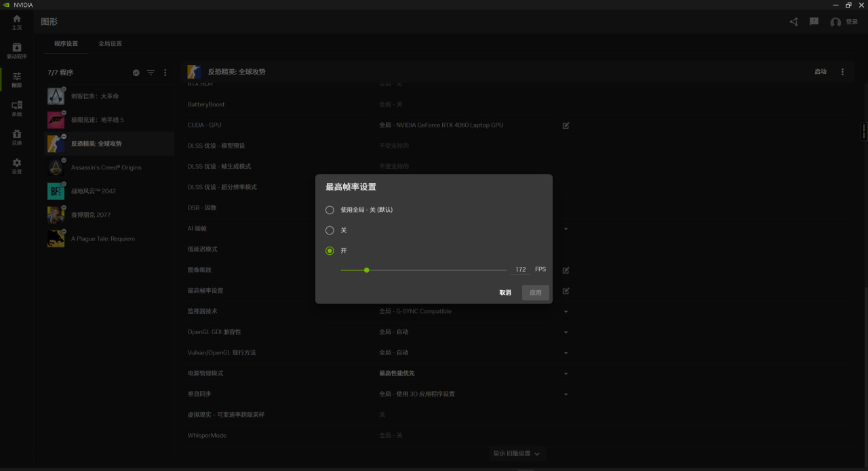Switch to the 全局设置 tab
Viewport: 868px width, 471px height.
click(x=111, y=43)
